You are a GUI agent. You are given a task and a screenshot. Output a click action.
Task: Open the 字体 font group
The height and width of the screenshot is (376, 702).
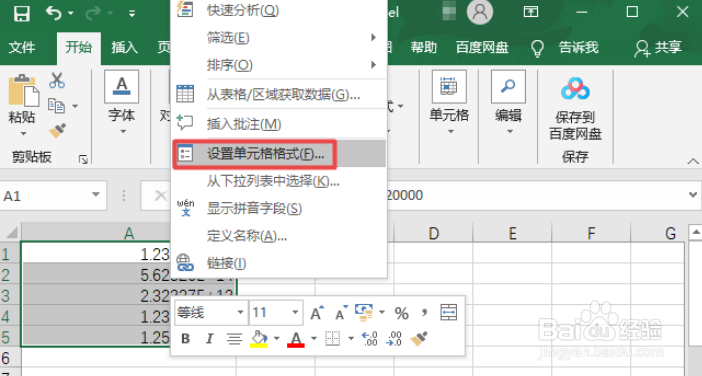121,103
